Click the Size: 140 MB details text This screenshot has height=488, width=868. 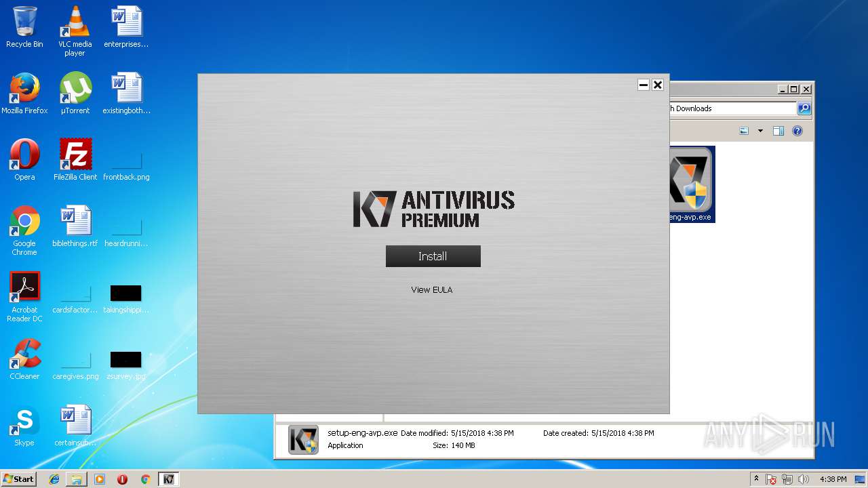click(454, 445)
